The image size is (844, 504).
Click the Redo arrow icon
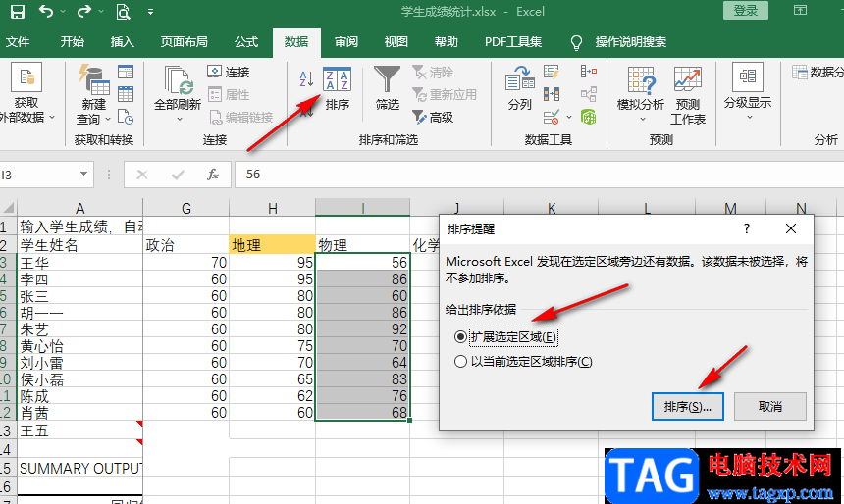tap(84, 11)
